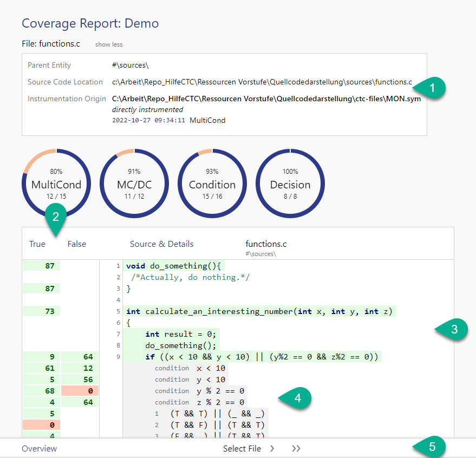Click the MON.sym instrumentation origin path

266,100
